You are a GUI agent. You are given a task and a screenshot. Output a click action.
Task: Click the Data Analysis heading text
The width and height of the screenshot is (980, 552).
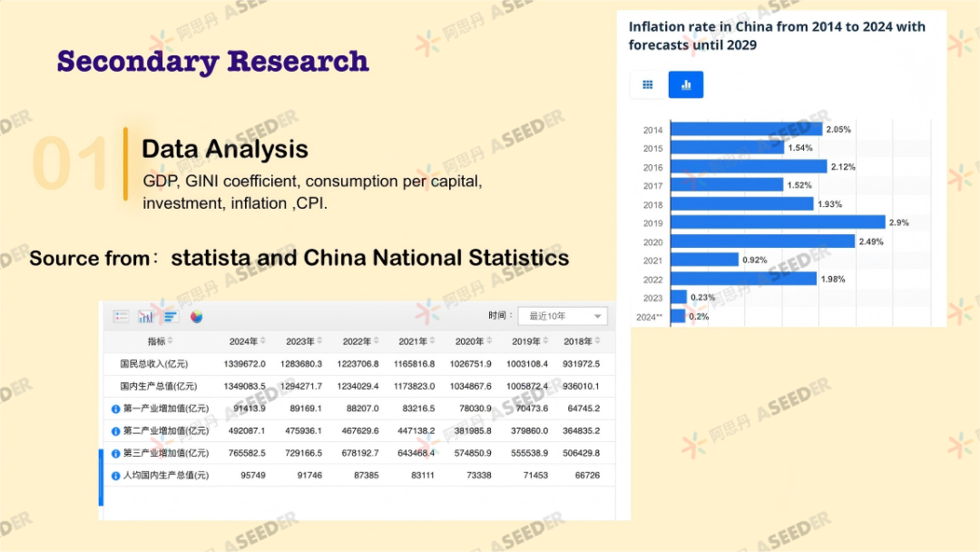(225, 149)
